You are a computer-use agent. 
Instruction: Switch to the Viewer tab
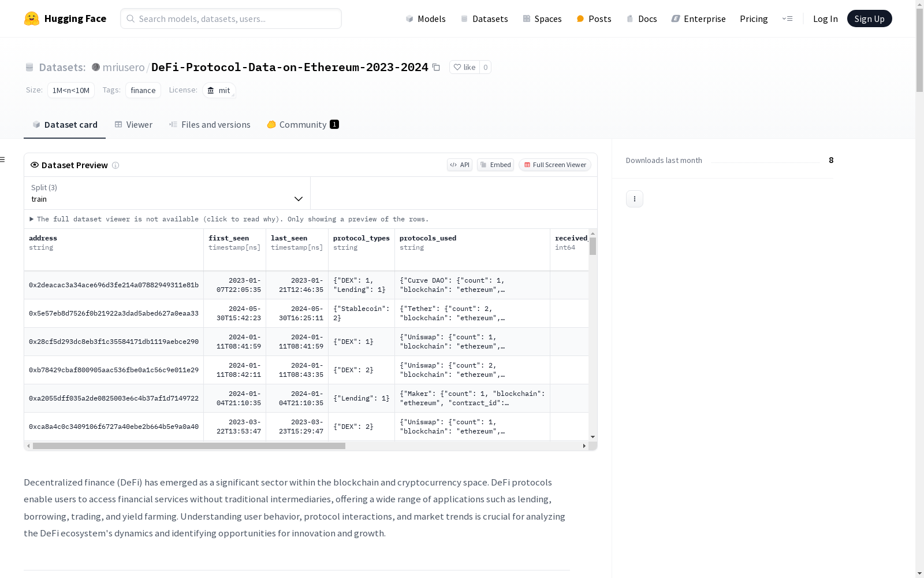133,125
